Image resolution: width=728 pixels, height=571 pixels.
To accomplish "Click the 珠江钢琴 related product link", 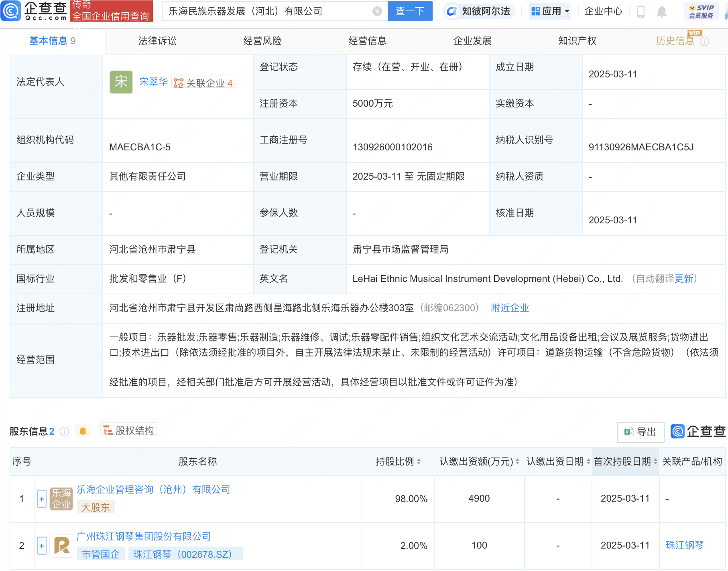I will coord(685,545).
